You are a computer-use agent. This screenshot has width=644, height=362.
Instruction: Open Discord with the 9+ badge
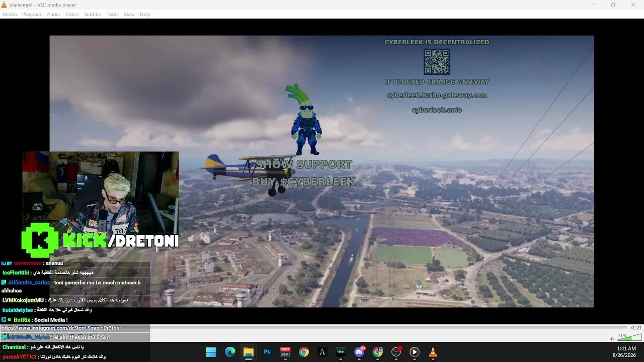point(359,352)
